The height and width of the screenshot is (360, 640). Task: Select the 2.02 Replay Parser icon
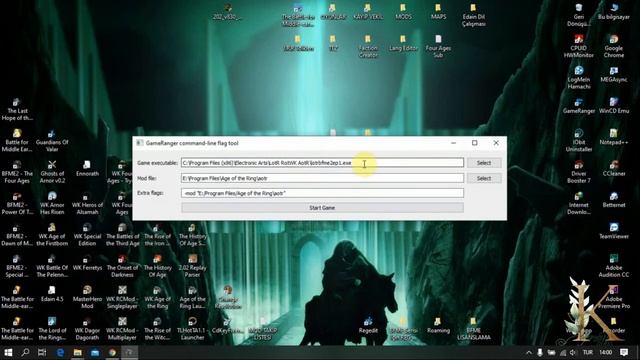[x=192, y=266]
